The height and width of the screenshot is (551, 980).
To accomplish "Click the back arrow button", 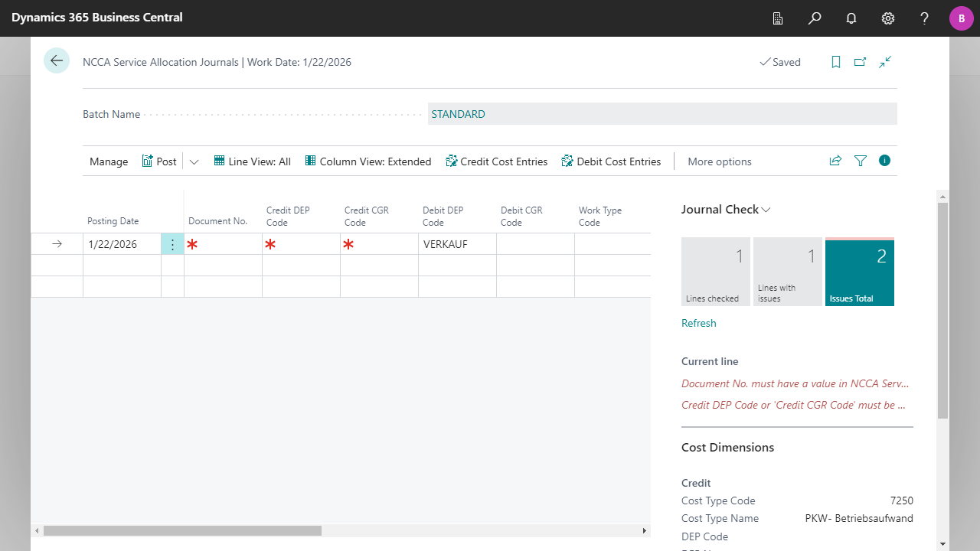I will pos(57,60).
